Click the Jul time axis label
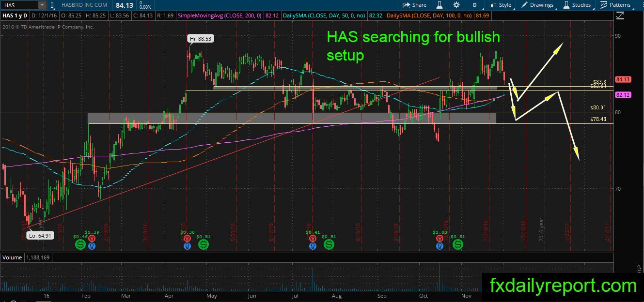Image resolution: width=644 pixels, height=302 pixels. (x=296, y=295)
